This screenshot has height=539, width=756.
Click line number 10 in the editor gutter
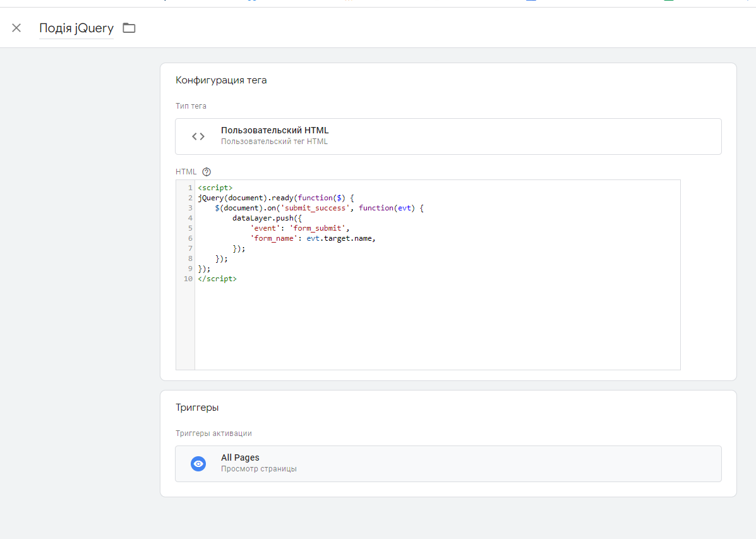coord(188,279)
